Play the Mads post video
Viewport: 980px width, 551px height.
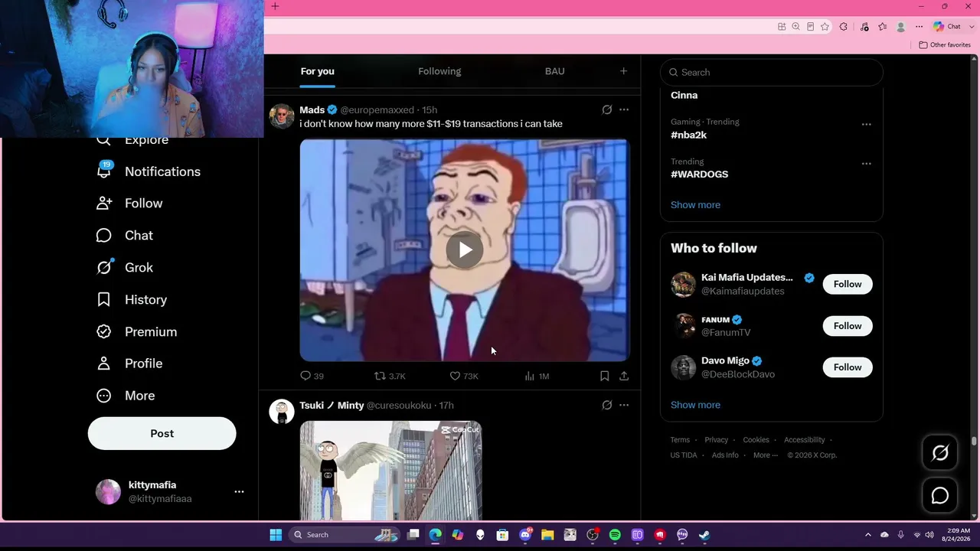pos(465,249)
